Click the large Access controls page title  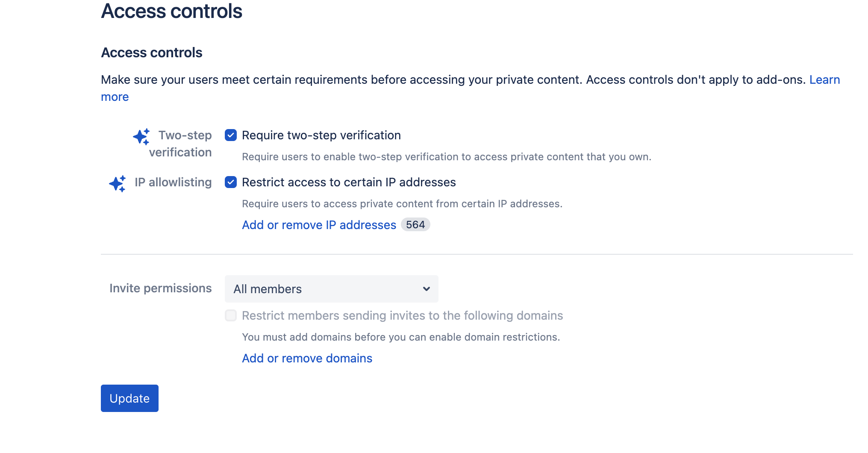click(171, 11)
